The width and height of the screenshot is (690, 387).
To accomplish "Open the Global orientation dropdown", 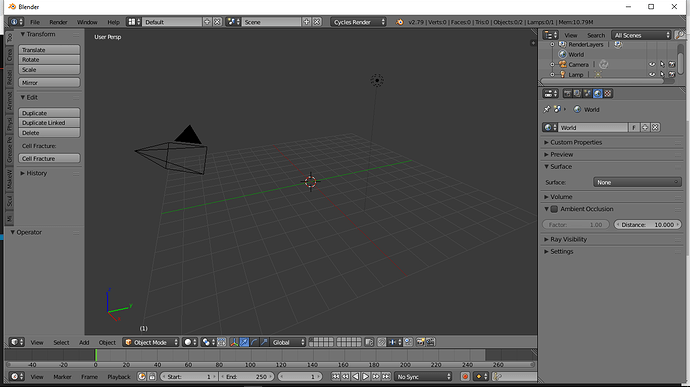I will click(x=288, y=342).
